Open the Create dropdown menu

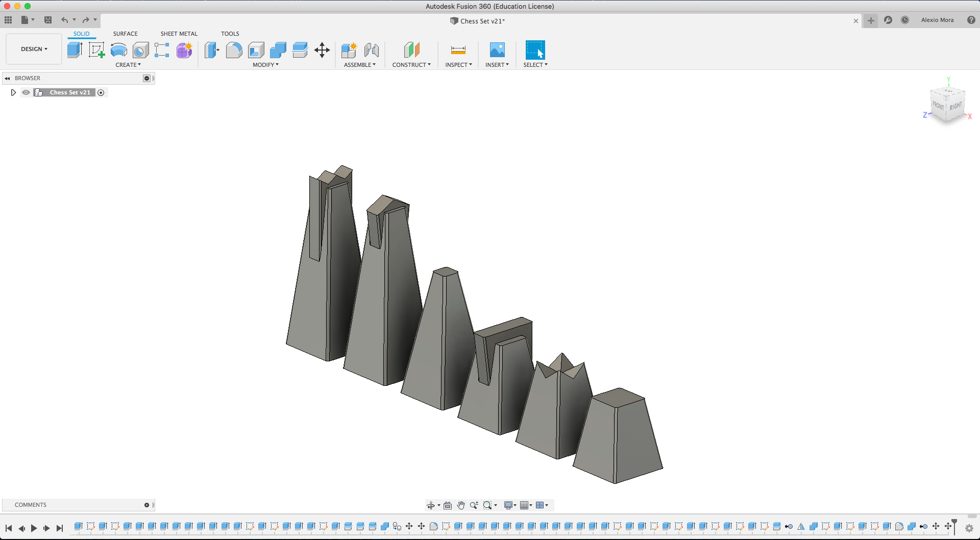pyautogui.click(x=128, y=65)
